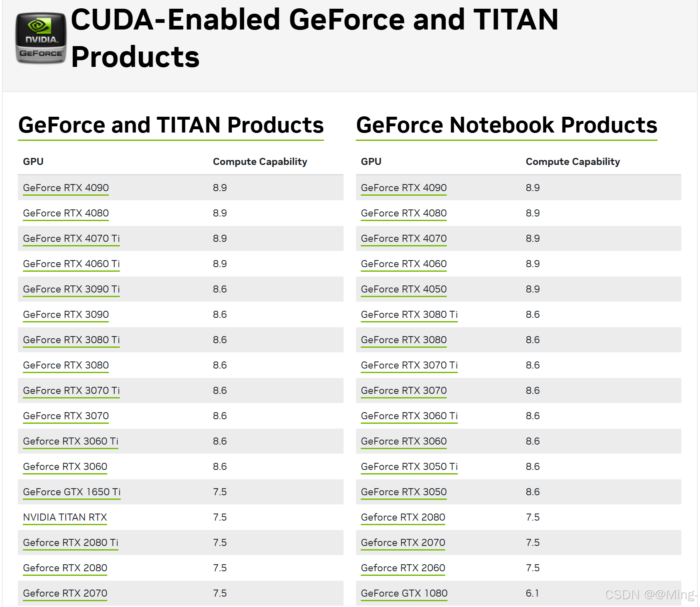
Task: Open desktop GeForce RTX 3070 link
Action: 66,416
